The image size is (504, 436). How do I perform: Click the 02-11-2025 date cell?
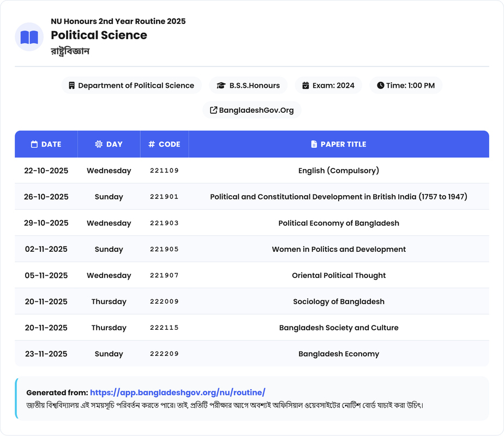[46, 249]
